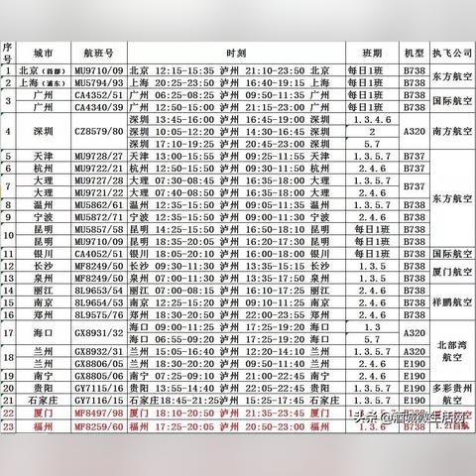Image resolution: width=476 pixels, height=476 pixels.
Task: Click the 海口 city cell
Action: point(44,333)
